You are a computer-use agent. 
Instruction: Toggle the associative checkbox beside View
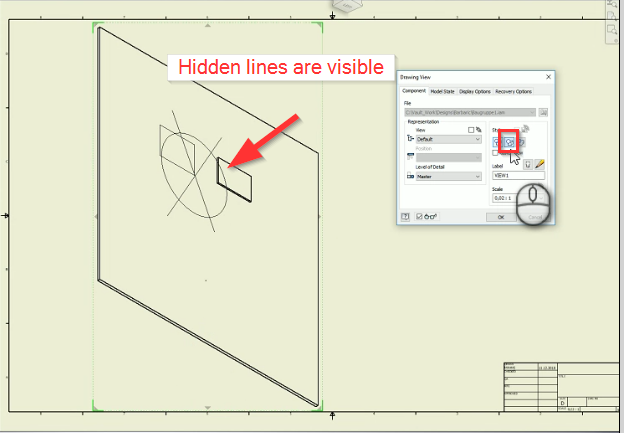tap(471, 130)
